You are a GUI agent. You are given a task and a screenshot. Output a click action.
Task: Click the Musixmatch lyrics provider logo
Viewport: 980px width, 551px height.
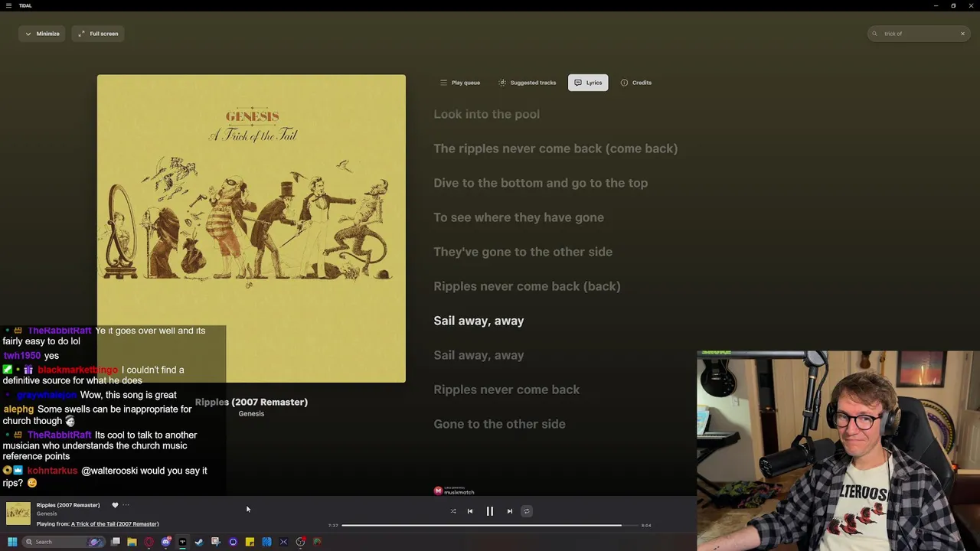454,491
